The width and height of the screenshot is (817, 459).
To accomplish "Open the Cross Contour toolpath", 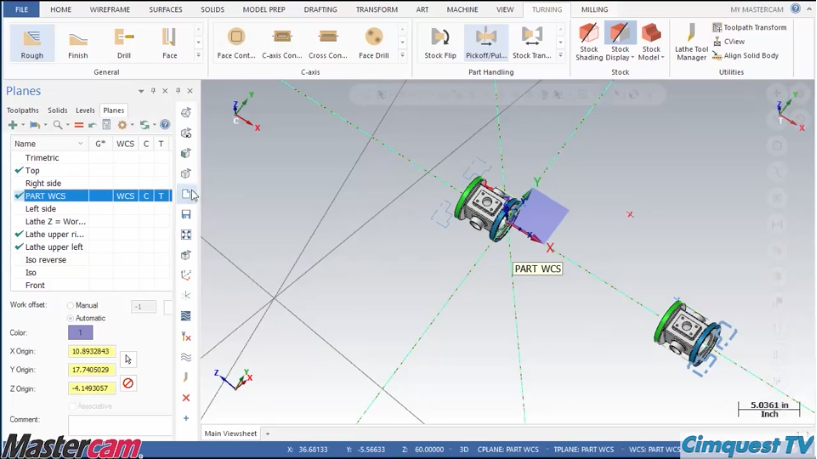I will pyautogui.click(x=328, y=43).
